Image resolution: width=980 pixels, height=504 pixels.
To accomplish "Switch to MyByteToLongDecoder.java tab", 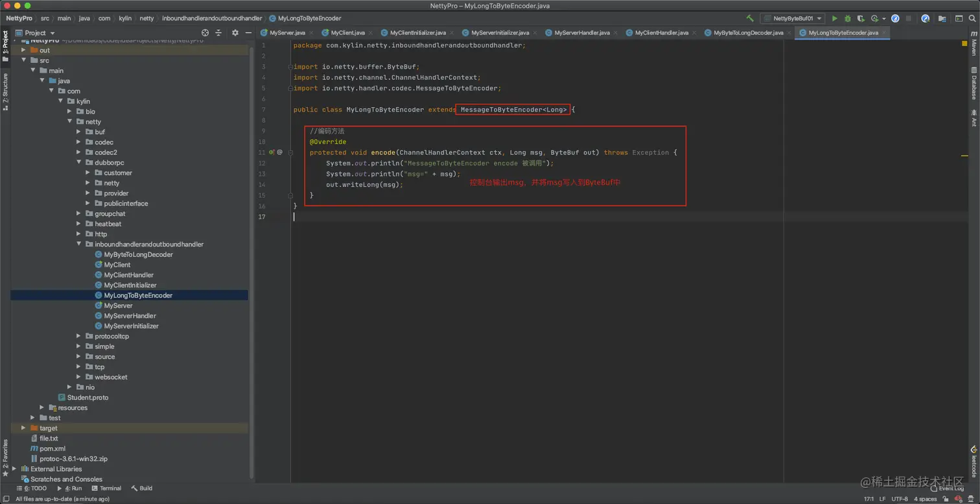I will coord(748,32).
